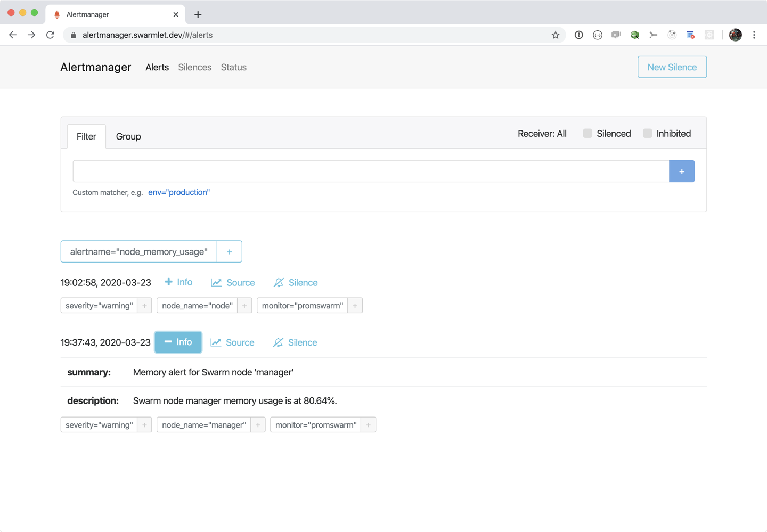Add custom matcher with blue plus button
Viewport: 767px width, 532px height.
[x=681, y=171]
